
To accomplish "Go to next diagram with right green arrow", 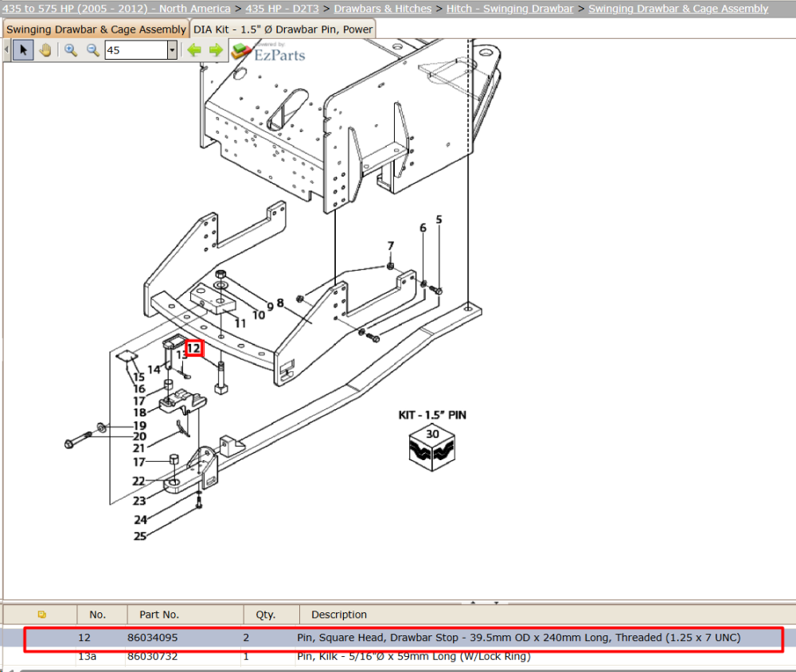I will point(216,50).
